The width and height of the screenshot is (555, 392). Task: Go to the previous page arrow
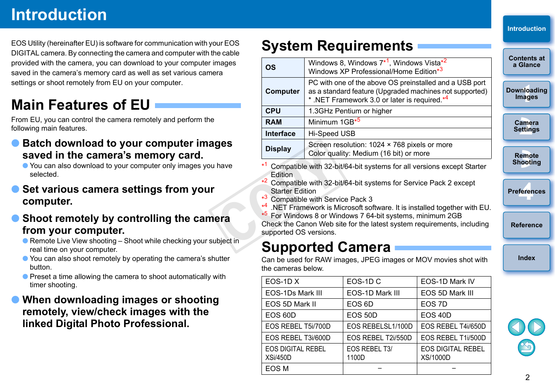pyautogui.click(x=516, y=327)
